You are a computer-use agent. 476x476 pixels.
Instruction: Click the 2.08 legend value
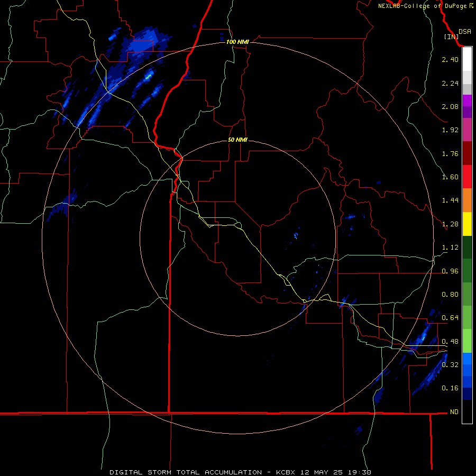click(x=450, y=106)
